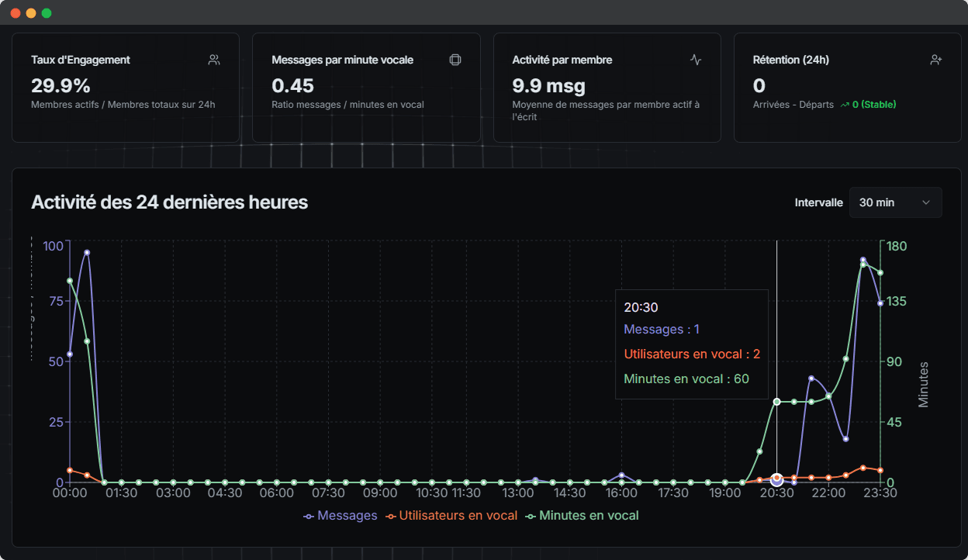Click the green trend arrow beside 0 (Stable)
Image resolution: width=968 pixels, height=560 pixels.
[x=845, y=105]
